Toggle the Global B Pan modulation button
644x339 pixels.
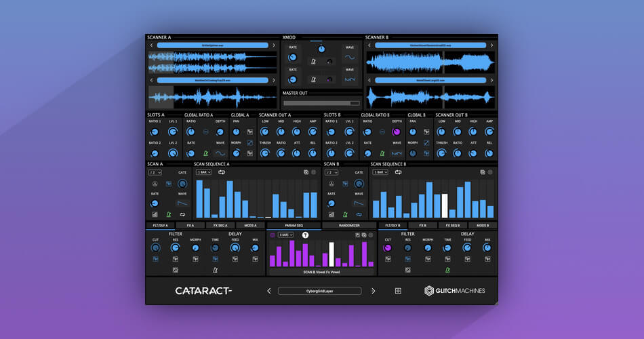pyautogui.click(x=426, y=132)
